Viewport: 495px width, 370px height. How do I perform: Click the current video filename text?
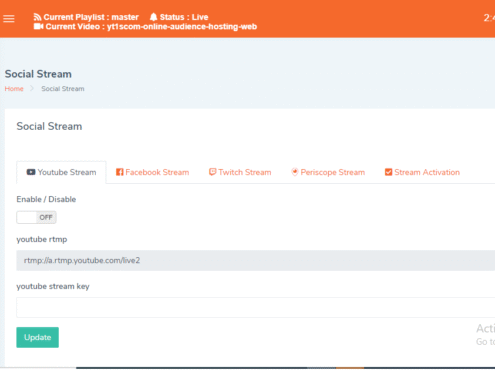182,26
